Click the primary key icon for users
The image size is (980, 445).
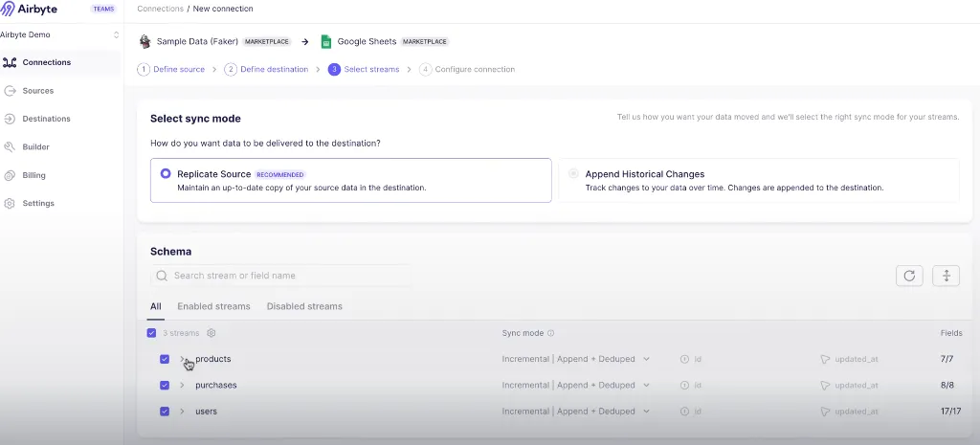pyautogui.click(x=684, y=412)
